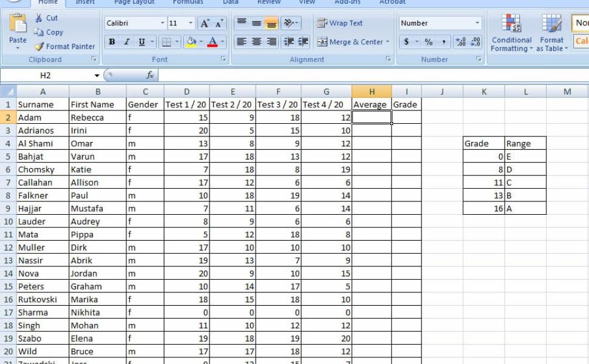Click the Cut command
The height and width of the screenshot is (364, 589).
47,18
